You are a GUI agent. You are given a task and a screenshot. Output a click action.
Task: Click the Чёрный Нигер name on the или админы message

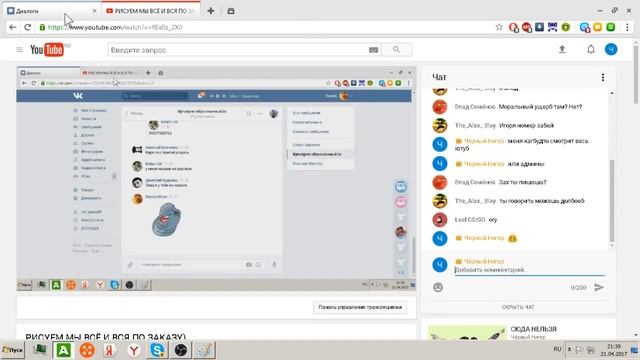[484, 164]
